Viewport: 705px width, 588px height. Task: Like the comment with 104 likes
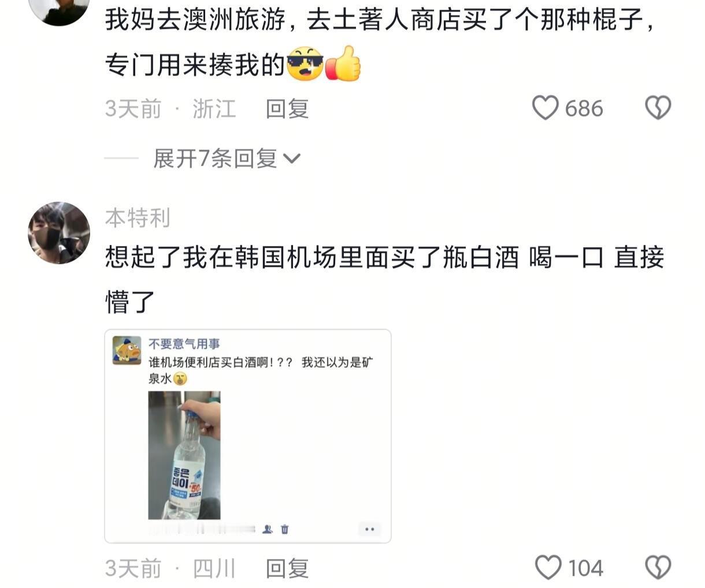pos(548,567)
